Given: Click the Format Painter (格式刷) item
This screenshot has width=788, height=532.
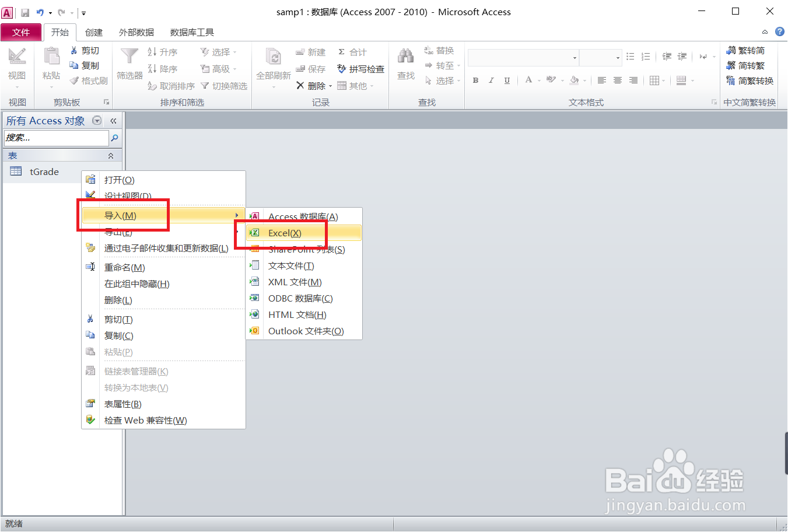Looking at the screenshot, I should (x=89, y=80).
